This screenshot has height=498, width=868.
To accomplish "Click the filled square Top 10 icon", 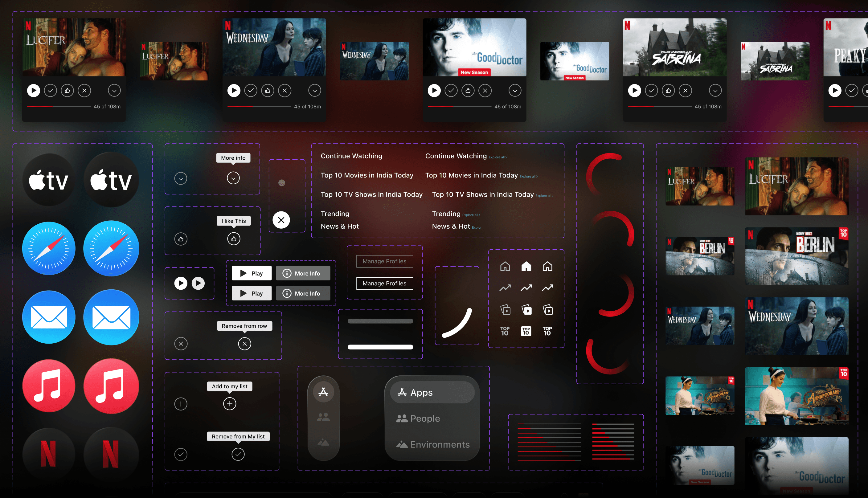I will pyautogui.click(x=526, y=331).
